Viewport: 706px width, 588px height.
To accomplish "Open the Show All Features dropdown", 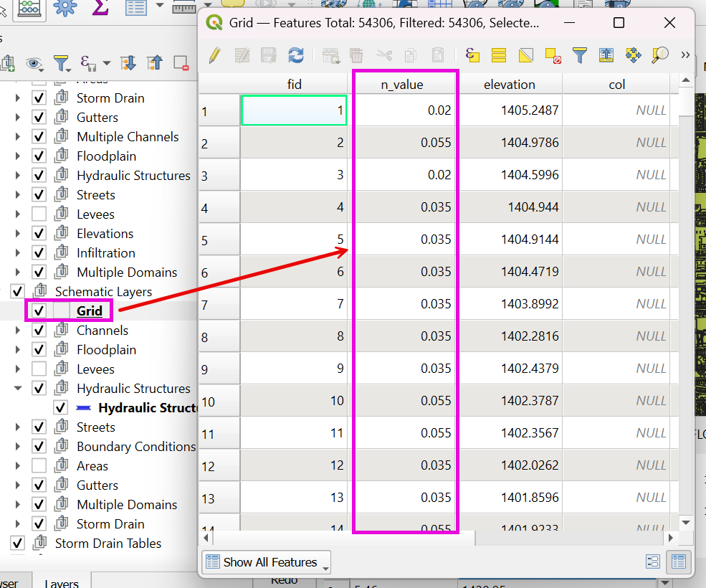I will click(x=266, y=562).
